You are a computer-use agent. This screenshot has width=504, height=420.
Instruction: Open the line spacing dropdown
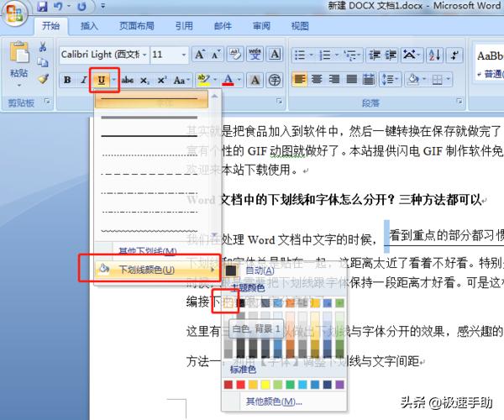[390, 79]
